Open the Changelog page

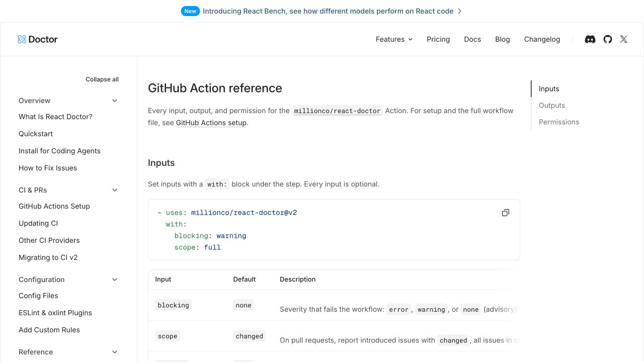542,39
